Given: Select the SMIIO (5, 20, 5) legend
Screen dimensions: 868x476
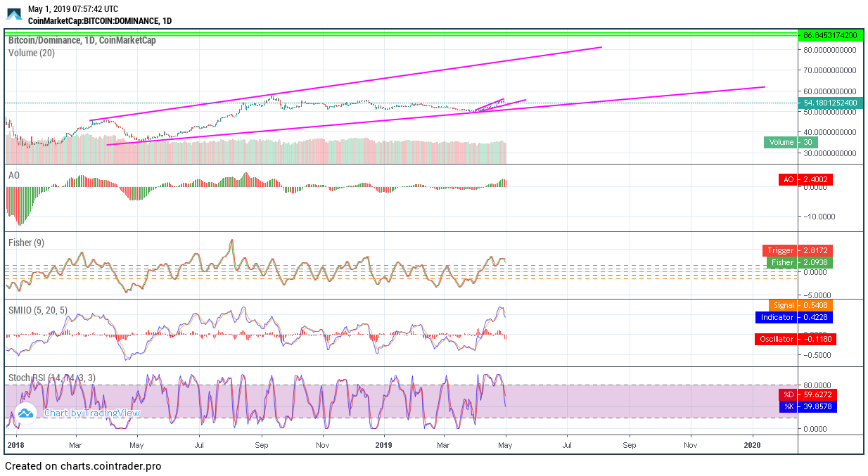Looking at the screenshot, I should 38,310.
